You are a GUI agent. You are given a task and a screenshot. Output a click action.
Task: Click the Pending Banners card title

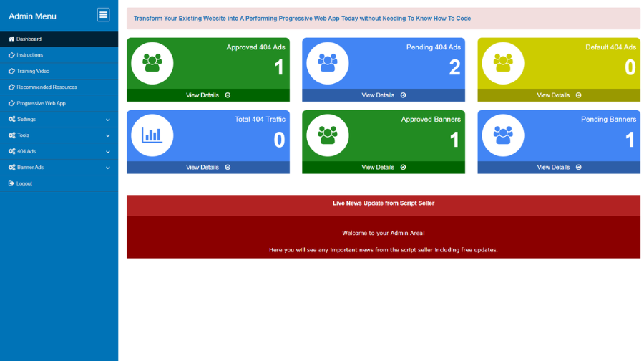[x=608, y=119]
